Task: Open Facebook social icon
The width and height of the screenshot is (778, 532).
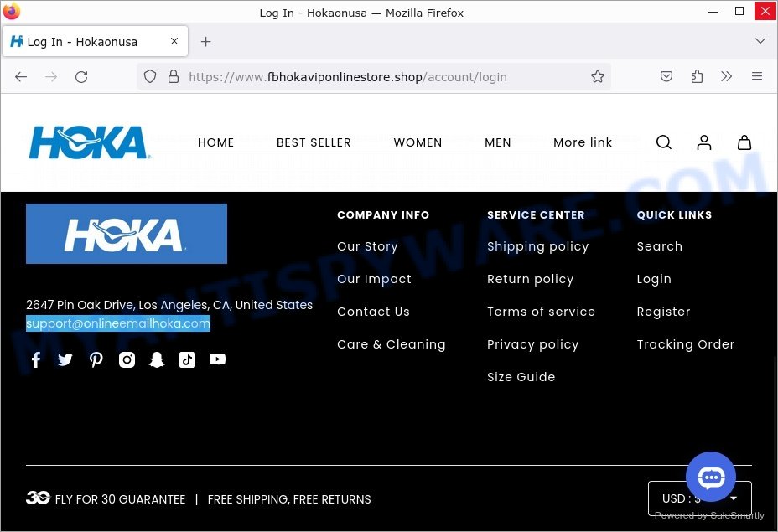Action: click(36, 359)
